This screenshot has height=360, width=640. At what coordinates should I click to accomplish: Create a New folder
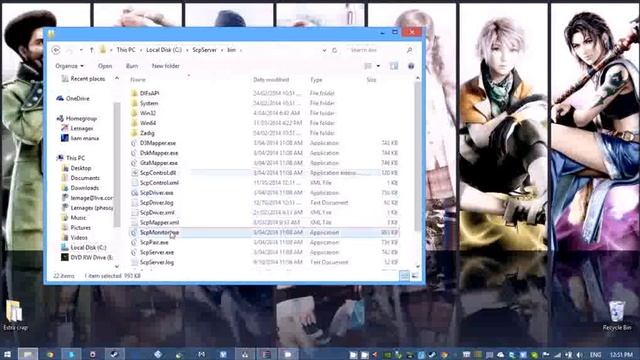click(x=166, y=66)
